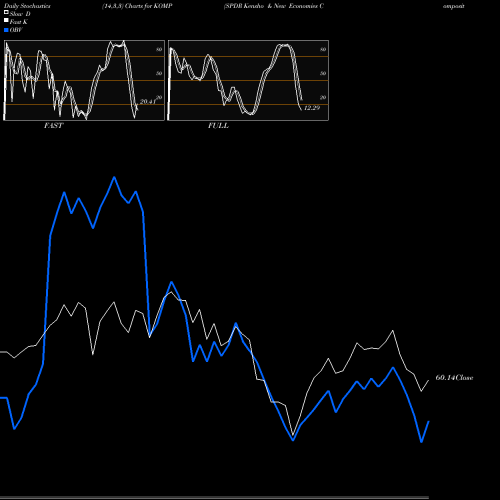Click the 'FAST' chart caption

point(54,126)
